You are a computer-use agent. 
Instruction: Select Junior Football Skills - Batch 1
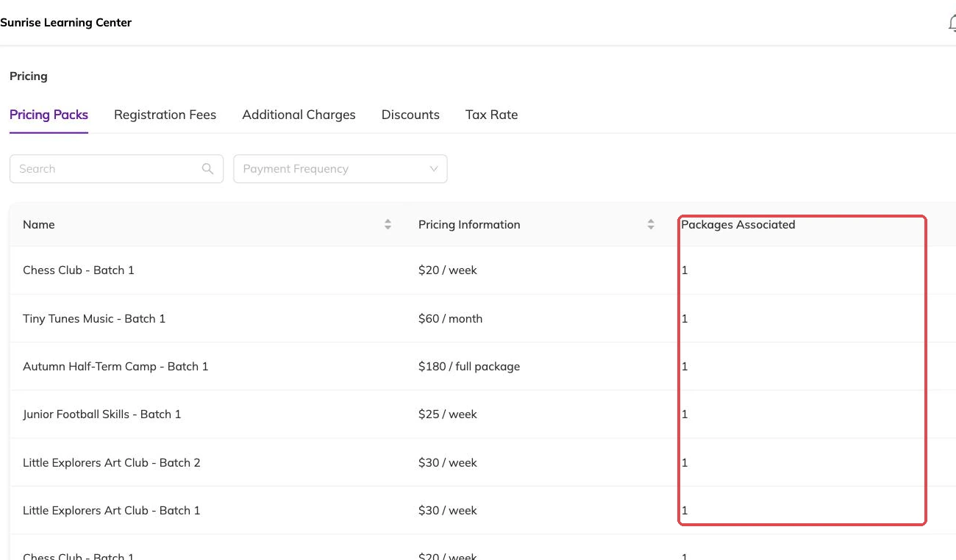point(102,414)
